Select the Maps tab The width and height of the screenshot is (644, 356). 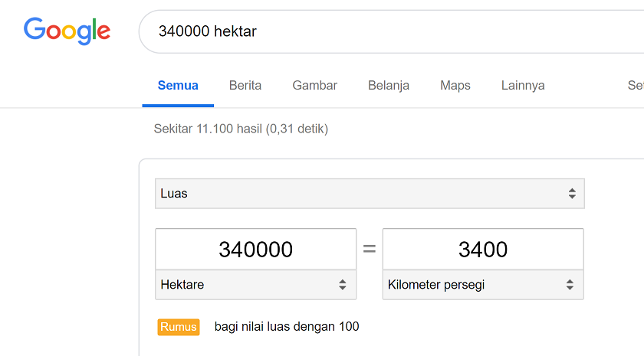(x=455, y=85)
